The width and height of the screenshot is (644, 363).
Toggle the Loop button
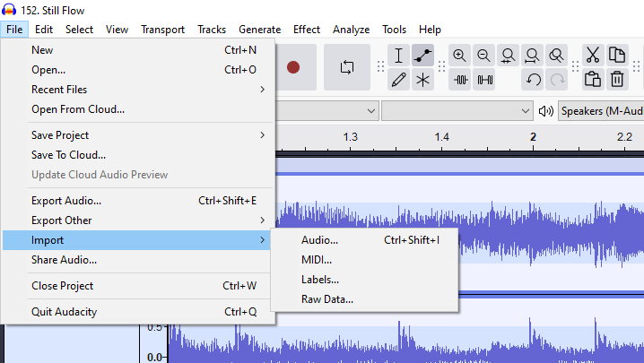click(x=347, y=67)
